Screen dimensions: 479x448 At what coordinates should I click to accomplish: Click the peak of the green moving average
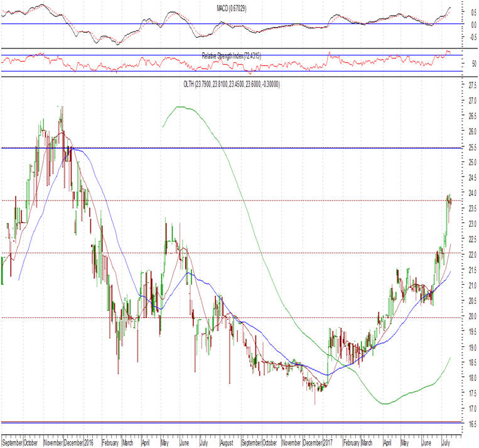[180, 107]
